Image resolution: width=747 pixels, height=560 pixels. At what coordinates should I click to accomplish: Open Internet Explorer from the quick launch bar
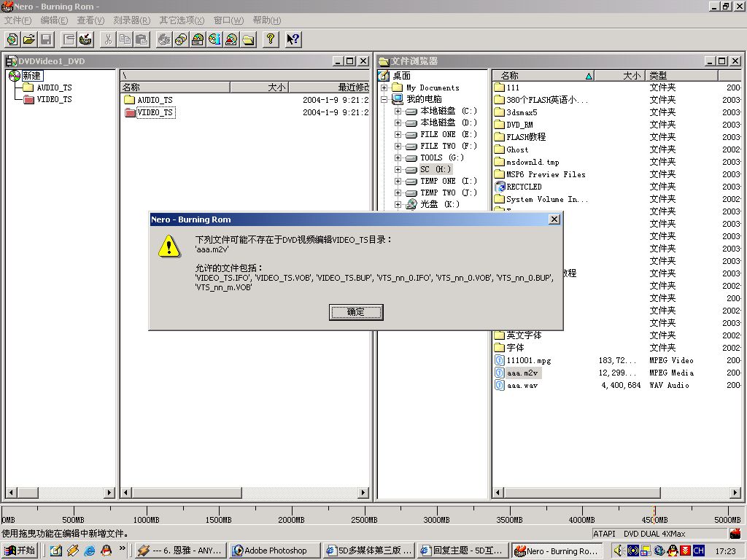pos(89,551)
